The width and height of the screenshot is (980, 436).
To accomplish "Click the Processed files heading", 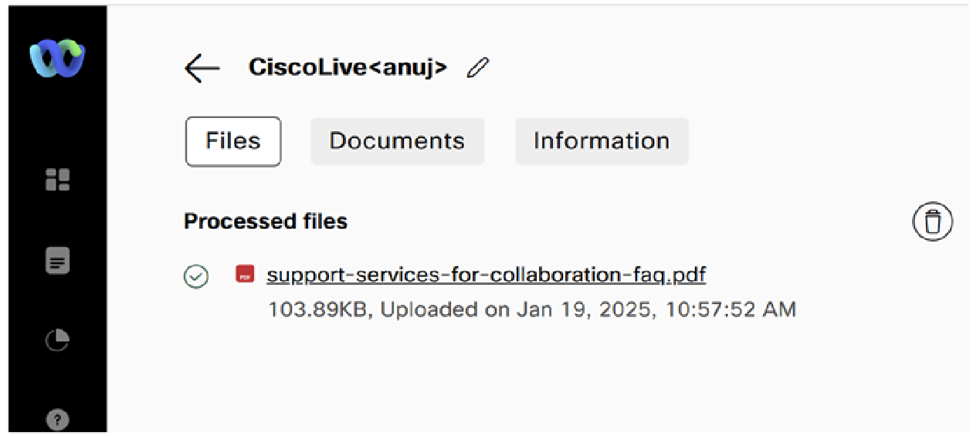I will coord(266,222).
